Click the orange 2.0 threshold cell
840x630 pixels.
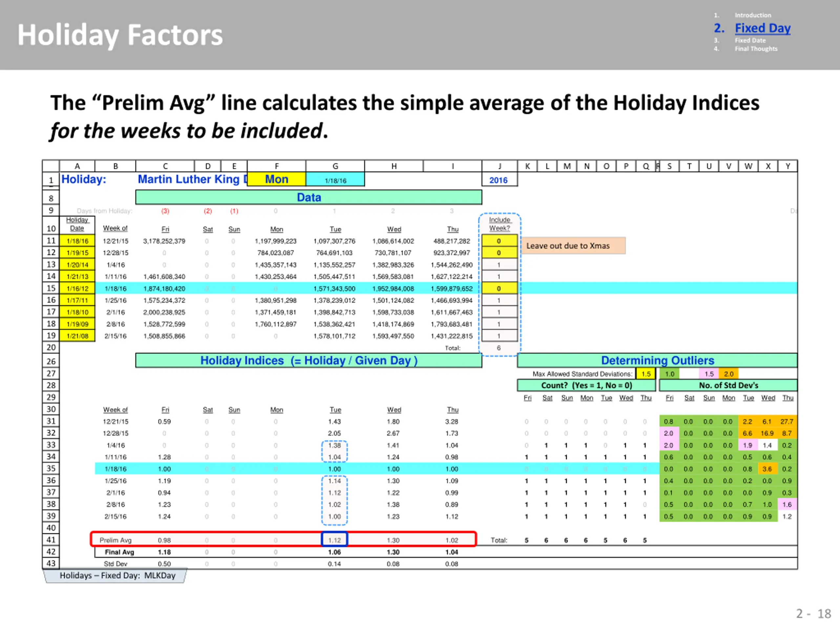[728, 374]
